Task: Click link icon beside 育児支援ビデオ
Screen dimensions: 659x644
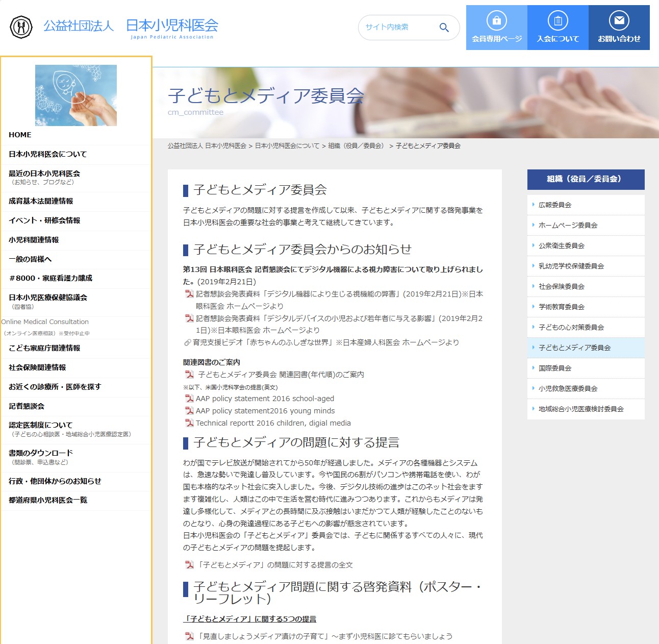Action: click(187, 342)
